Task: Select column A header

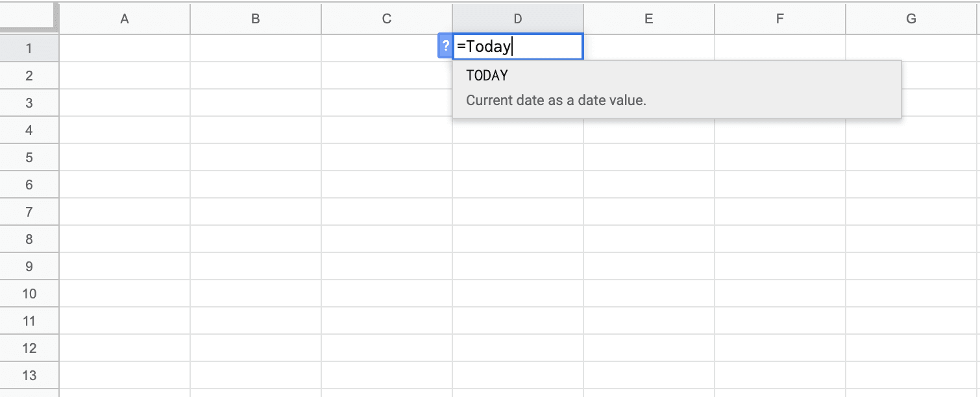Action: [125, 19]
